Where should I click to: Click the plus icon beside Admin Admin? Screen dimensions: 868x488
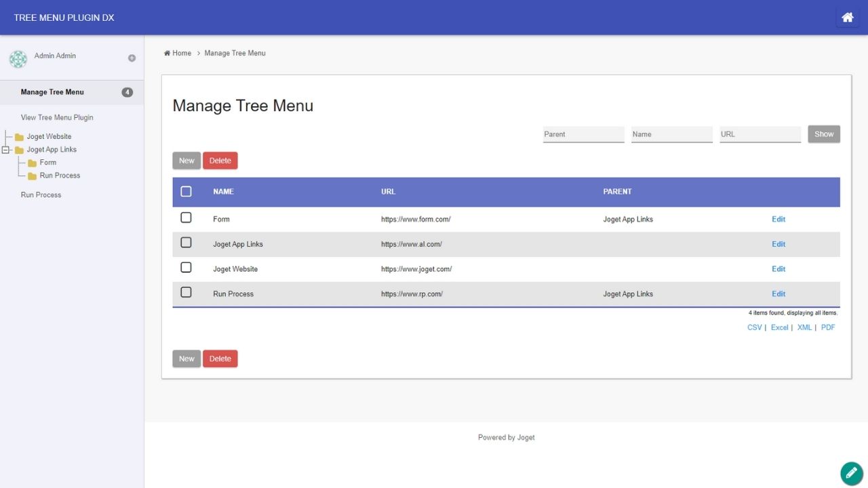tap(132, 58)
